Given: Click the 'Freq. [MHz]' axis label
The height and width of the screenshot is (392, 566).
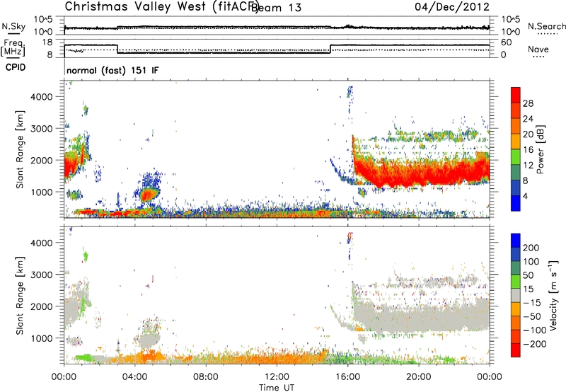Looking at the screenshot, I should coord(13,47).
